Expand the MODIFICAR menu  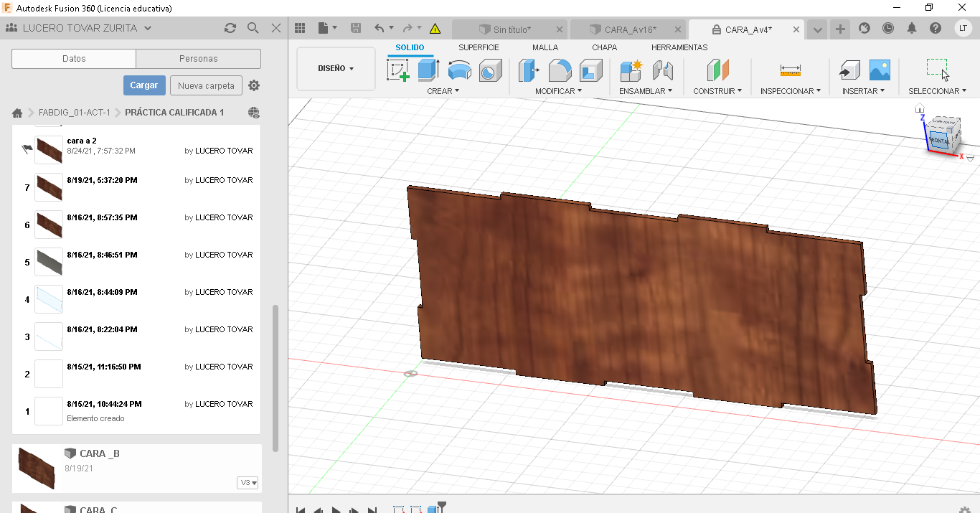(559, 91)
